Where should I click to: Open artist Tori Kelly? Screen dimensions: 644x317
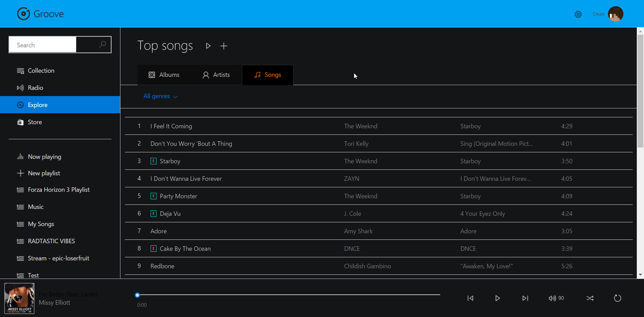(356, 144)
